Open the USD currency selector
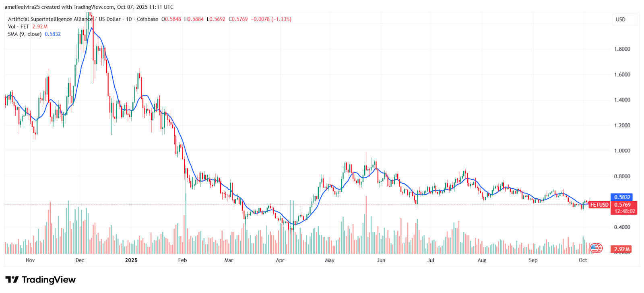 (621, 19)
